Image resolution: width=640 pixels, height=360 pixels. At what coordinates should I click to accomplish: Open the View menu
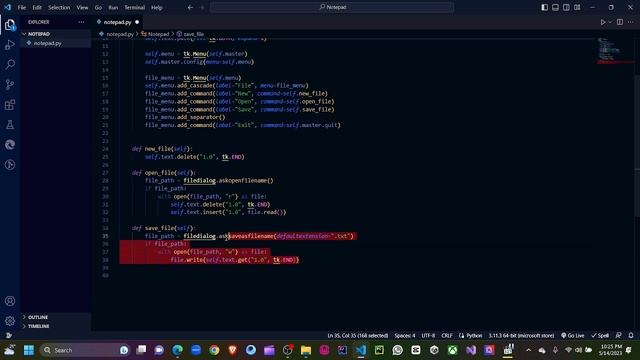pos(82,7)
